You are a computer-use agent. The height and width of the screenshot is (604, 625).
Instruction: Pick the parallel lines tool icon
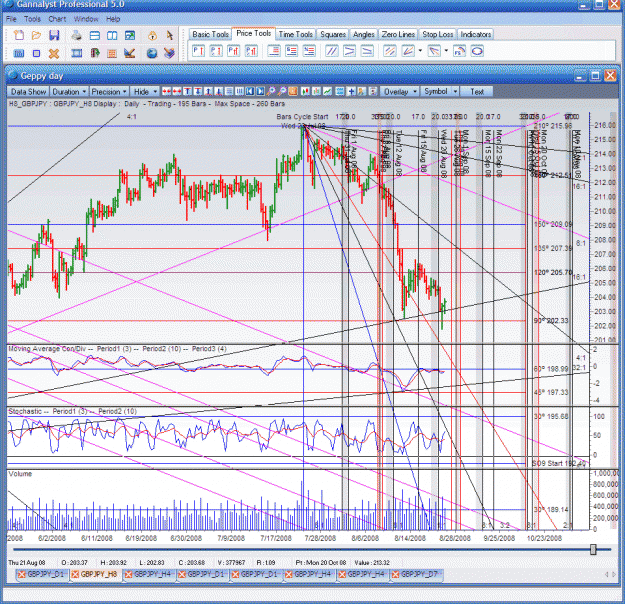(x=332, y=51)
